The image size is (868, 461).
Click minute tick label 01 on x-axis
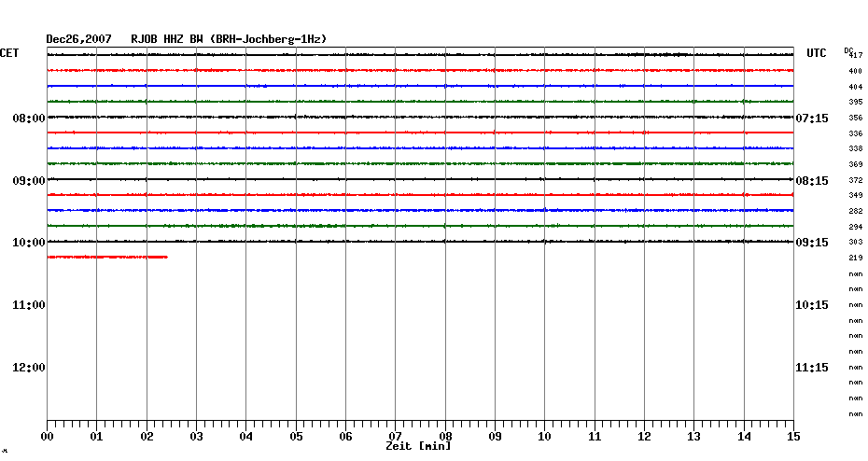pyautogui.click(x=96, y=437)
